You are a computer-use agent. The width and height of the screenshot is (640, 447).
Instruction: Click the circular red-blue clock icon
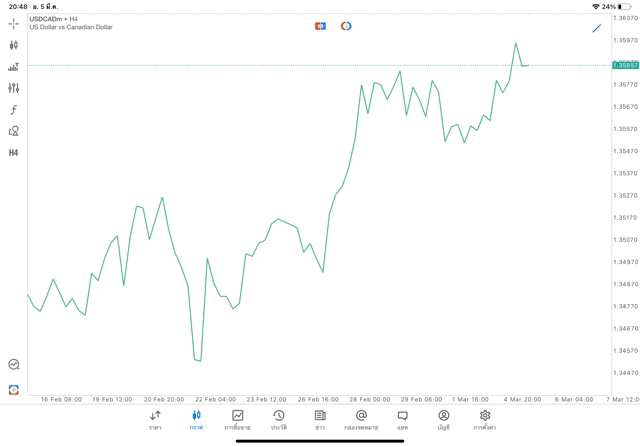(x=346, y=26)
